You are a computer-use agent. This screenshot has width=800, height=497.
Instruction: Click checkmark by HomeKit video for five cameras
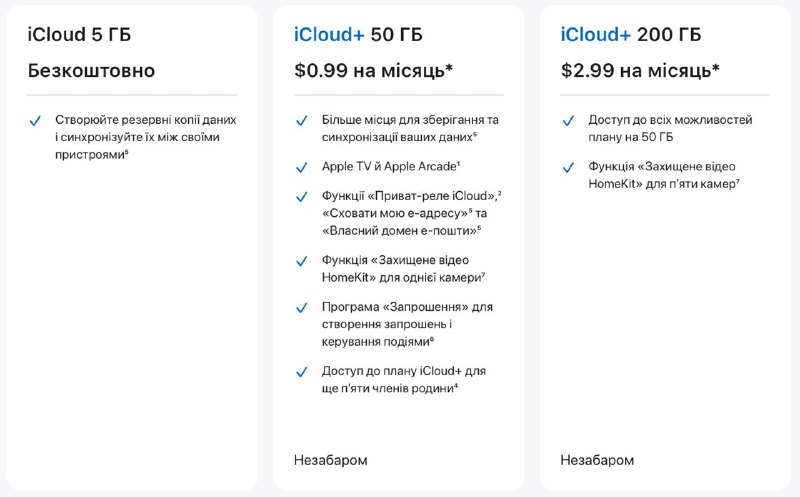(x=568, y=167)
